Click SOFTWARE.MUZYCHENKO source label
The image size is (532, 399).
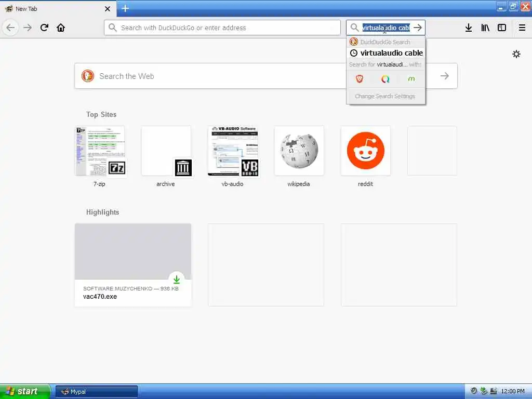[x=117, y=288]
